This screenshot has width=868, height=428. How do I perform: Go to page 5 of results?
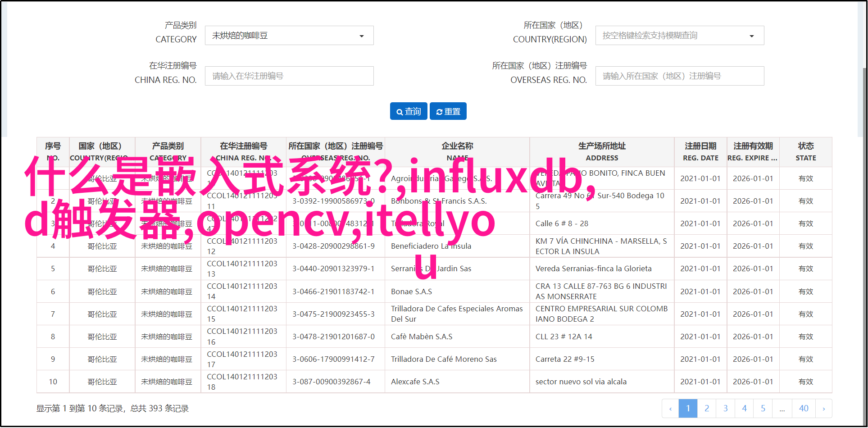tap(763, 408)
